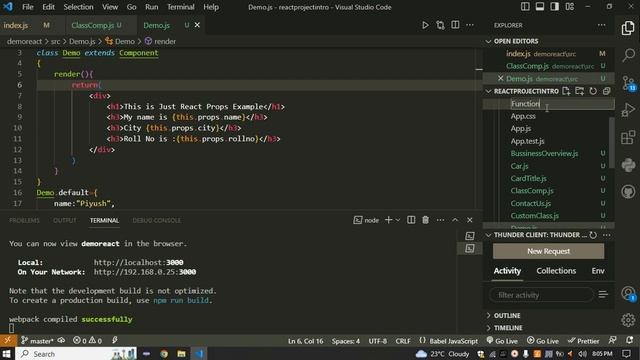Open the Explorer view in activity bar

tap(628, 28)
